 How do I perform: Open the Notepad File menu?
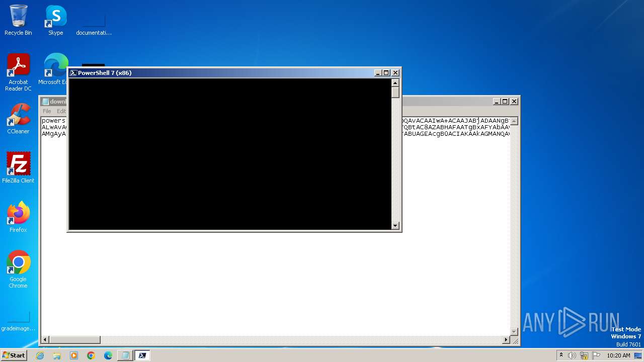click(47, 111)
